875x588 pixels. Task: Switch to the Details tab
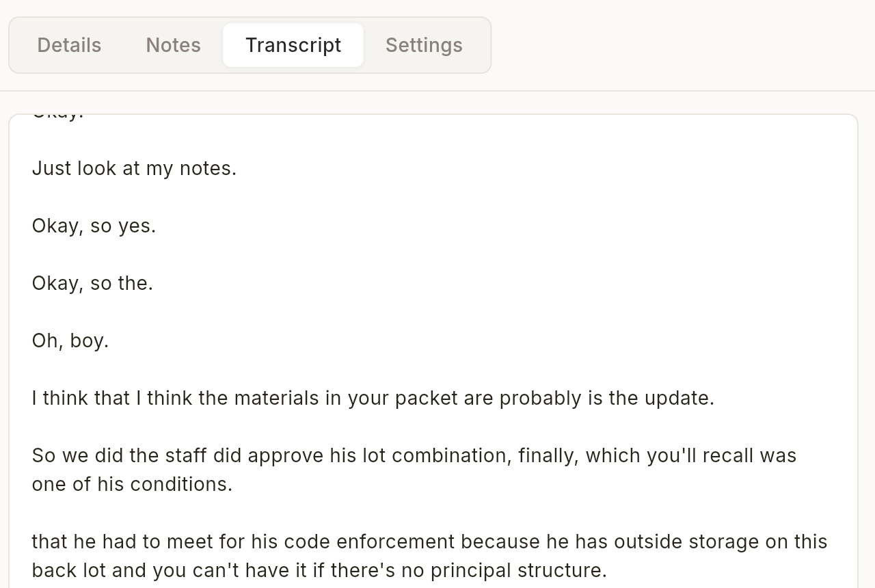click(68, 45)
